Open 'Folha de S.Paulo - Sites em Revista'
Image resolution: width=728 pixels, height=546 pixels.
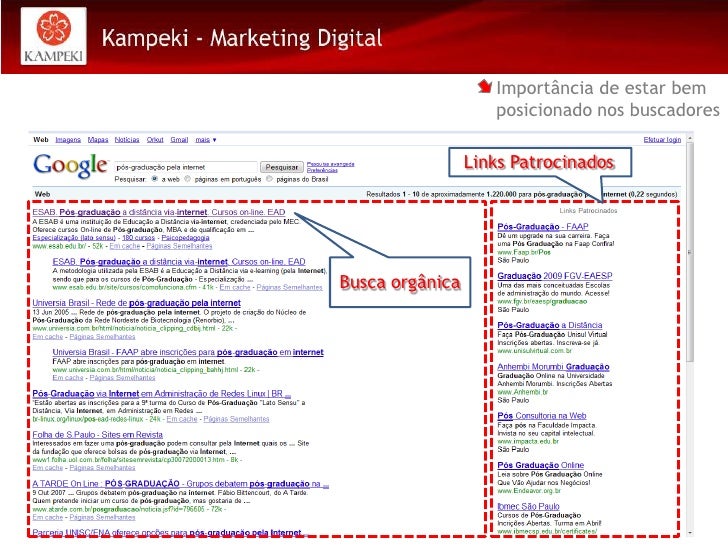[98, 435]
